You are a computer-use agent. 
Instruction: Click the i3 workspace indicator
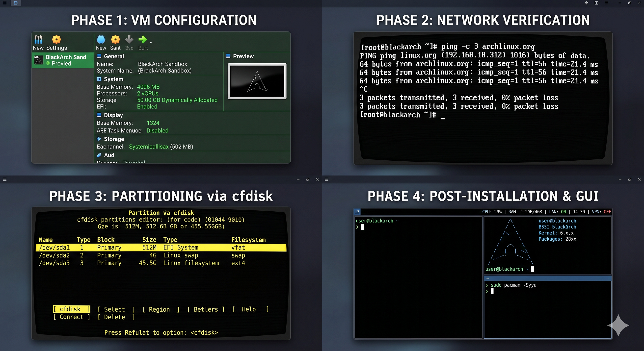(357, 212)
